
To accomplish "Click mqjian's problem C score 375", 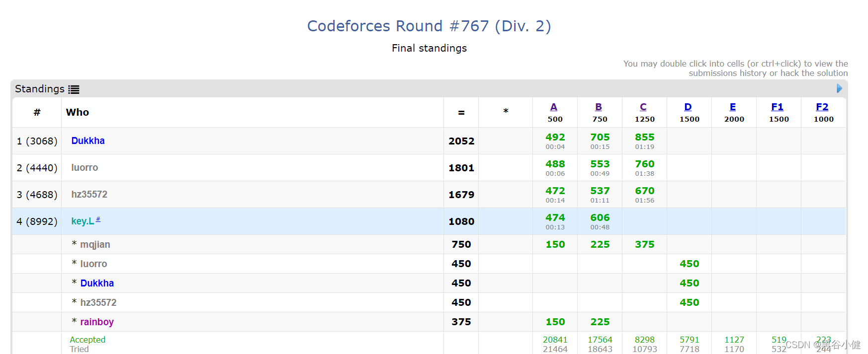I will click(x=645, y=244).
